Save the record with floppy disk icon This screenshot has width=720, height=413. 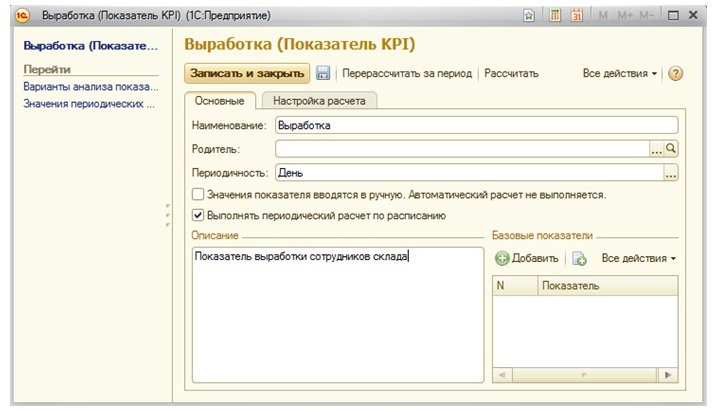[x=323, y=74]
